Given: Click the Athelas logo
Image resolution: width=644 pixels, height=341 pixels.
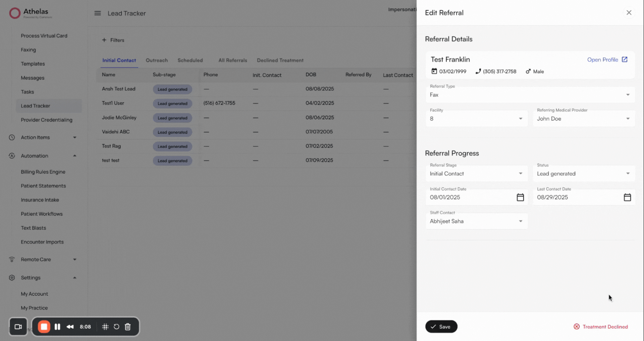Looking at the screenshot, I should (31, 13).
